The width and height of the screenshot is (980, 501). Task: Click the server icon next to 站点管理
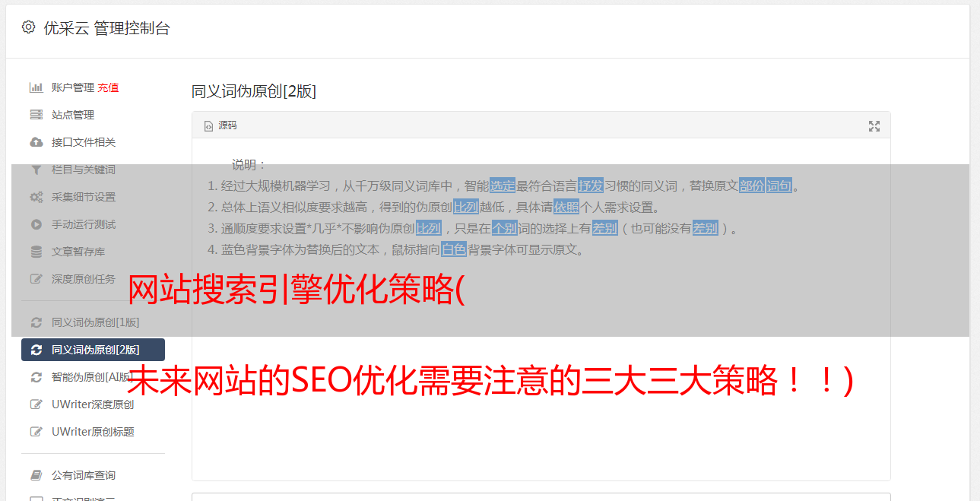click(36, 115)
